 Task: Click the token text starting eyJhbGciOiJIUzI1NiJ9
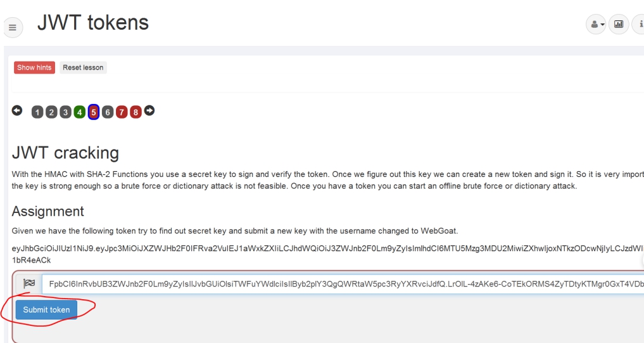(x=328, y=249)
